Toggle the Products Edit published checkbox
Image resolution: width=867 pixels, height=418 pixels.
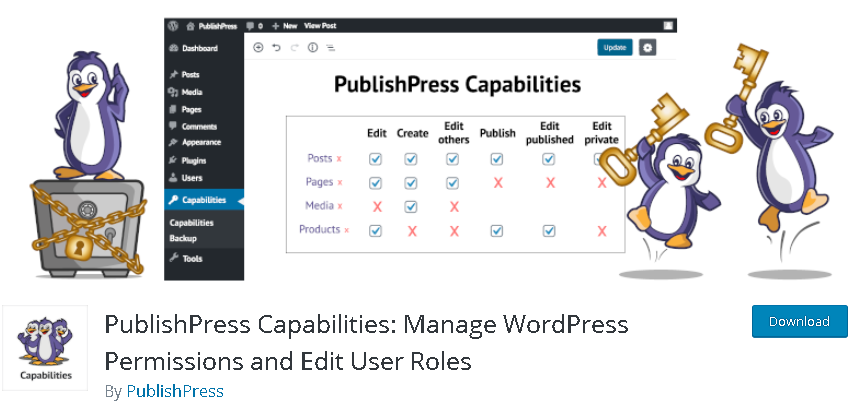549,231
